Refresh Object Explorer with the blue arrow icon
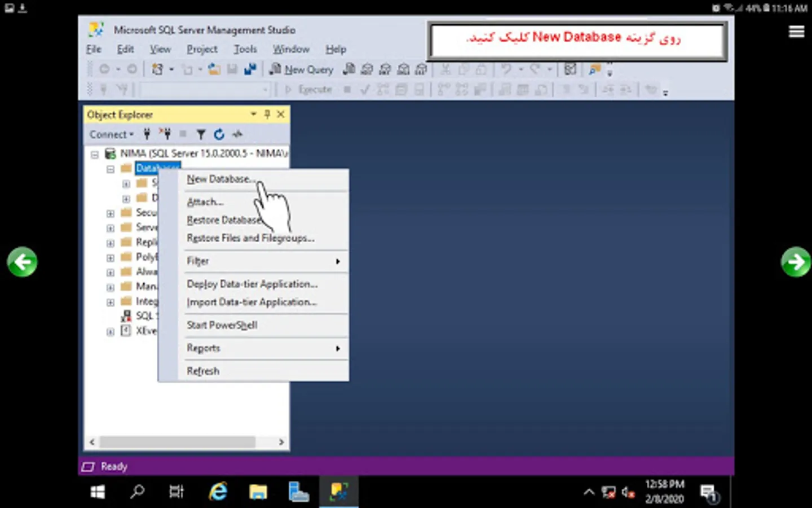The width and height of the screenshot is (812, 508). click(x=219, y=134)
